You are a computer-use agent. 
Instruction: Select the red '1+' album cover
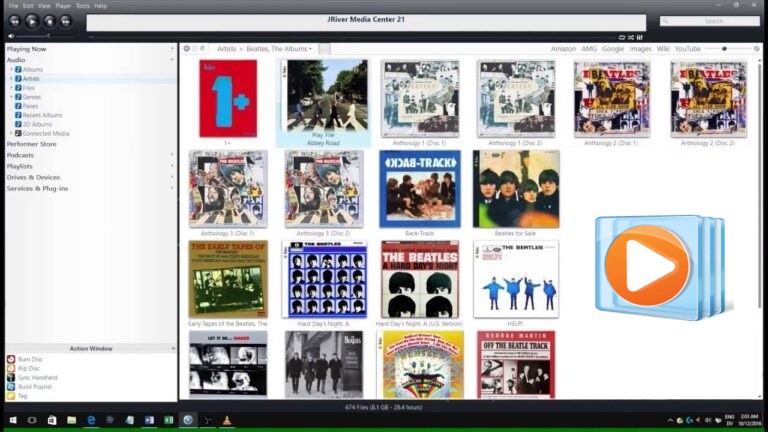(x=228, y=98)
